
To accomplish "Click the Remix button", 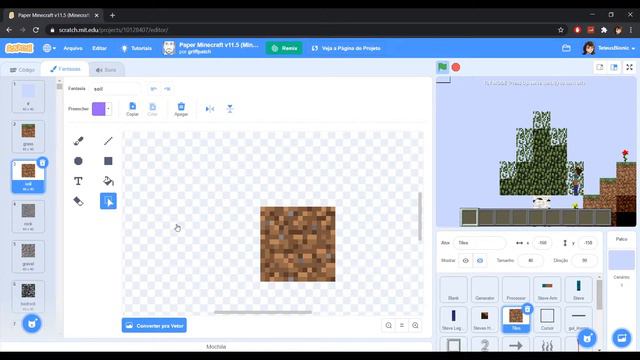I will 284,48.
